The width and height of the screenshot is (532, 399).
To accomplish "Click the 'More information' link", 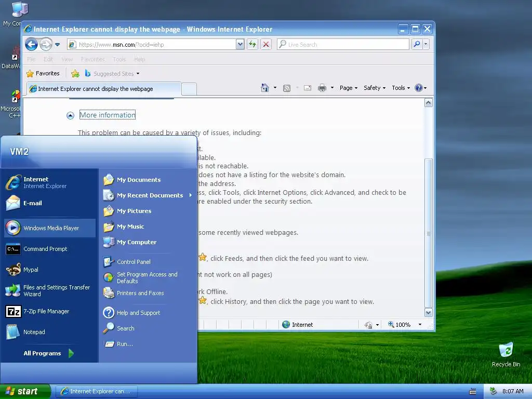I will point(108,115).
